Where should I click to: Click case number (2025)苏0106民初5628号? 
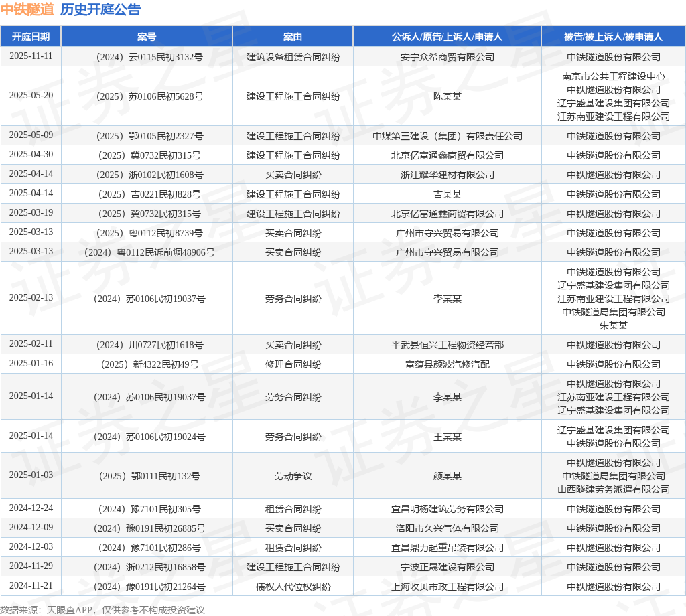(149, 96)
